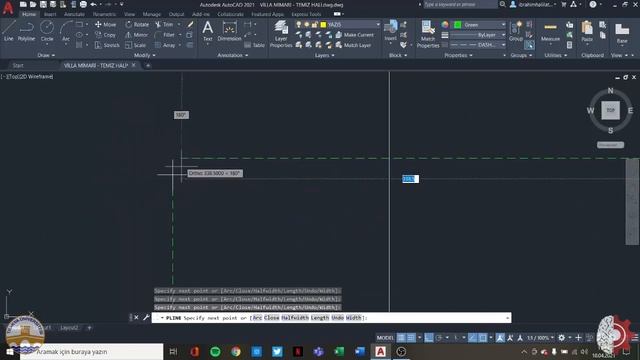Click MODEL space button in status bar
Screen dimensions: 640x360
pyautogui.click(x=385, y=338)
